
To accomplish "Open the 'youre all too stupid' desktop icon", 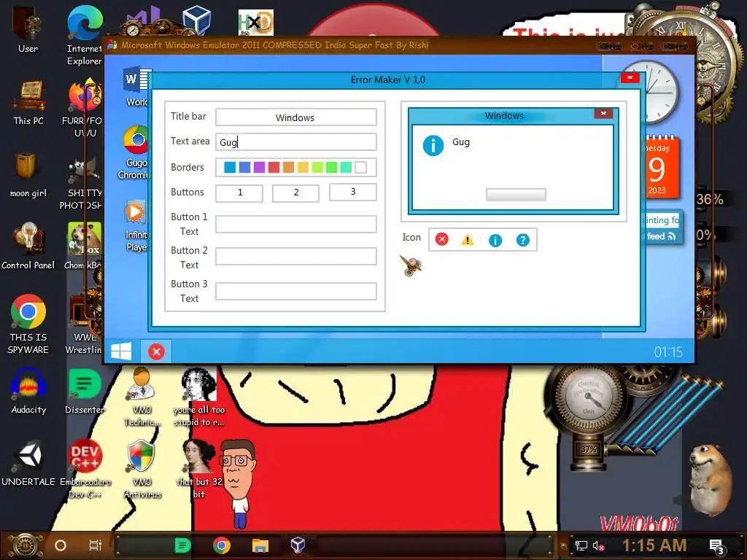I will [198, 397].
